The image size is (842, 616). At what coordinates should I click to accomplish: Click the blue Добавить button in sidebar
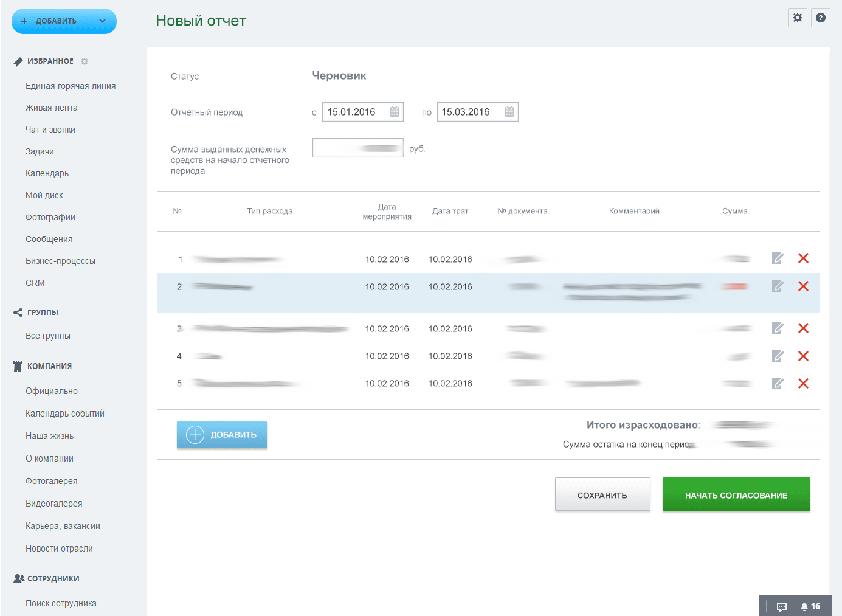[x=64, y=21]
